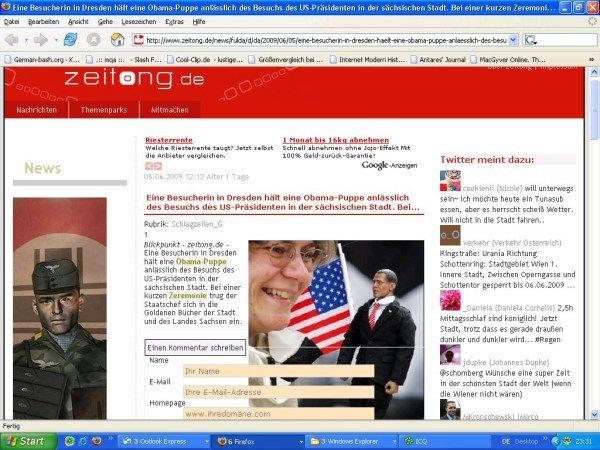The width and height of the screenshot is (600, 450).
Task: Open the Google Anzeigen link
Action: coord(389,165)
